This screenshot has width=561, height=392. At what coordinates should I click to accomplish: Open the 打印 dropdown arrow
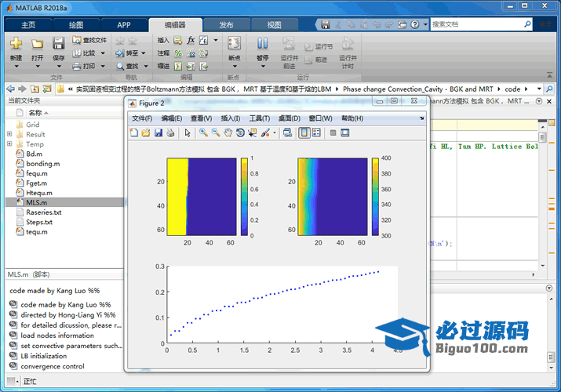pos(103,66)
